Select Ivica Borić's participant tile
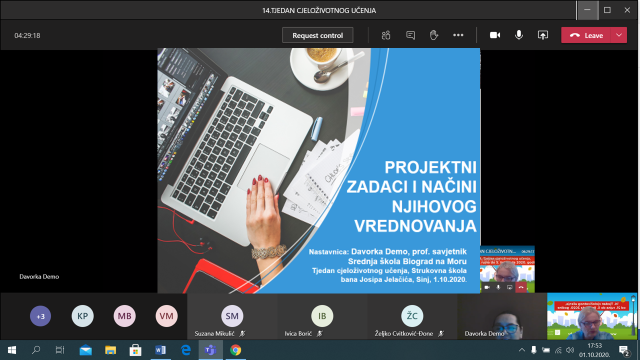The image size is (640, 360). [322, 316]
